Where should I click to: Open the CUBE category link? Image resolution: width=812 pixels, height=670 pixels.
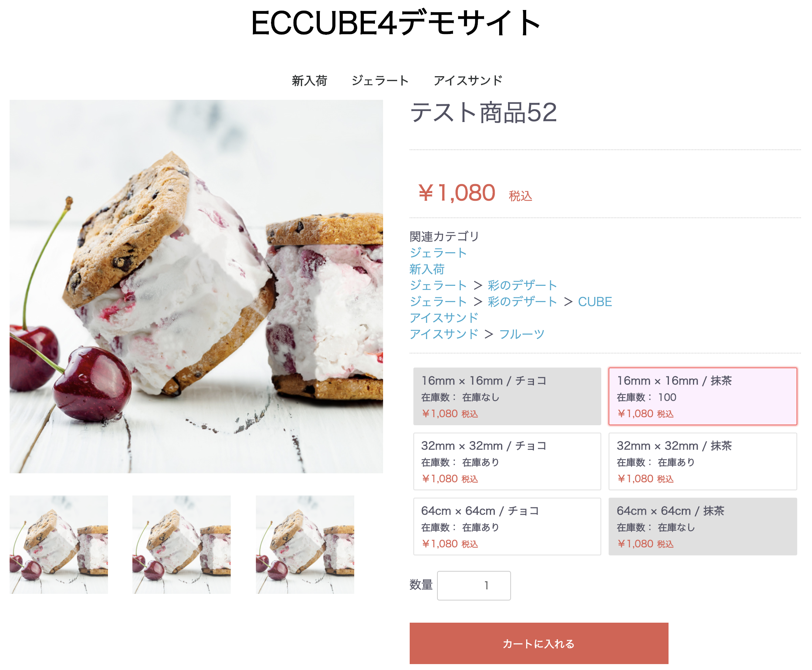point(595,302)
